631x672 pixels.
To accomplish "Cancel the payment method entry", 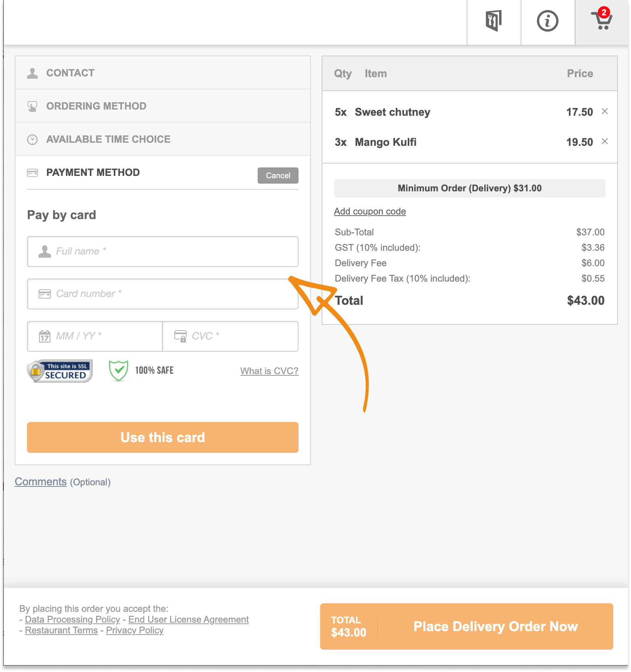I will pos(278,176).
